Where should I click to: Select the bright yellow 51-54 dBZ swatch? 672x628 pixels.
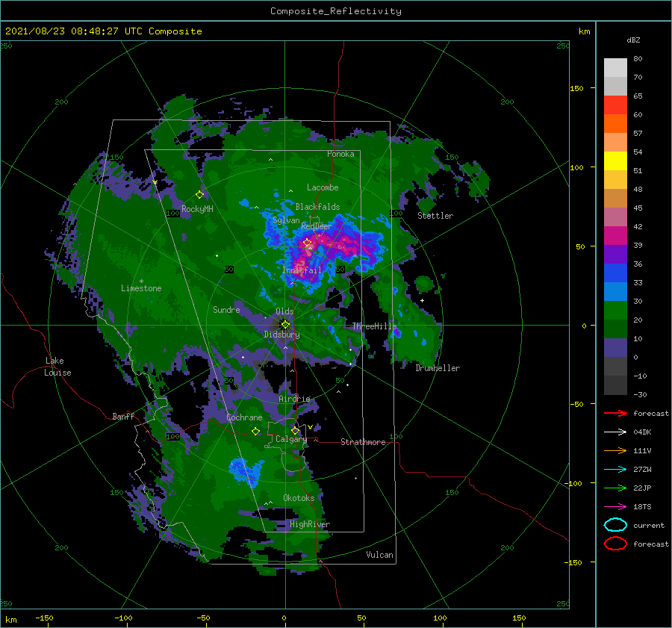[x=615, y=161]
